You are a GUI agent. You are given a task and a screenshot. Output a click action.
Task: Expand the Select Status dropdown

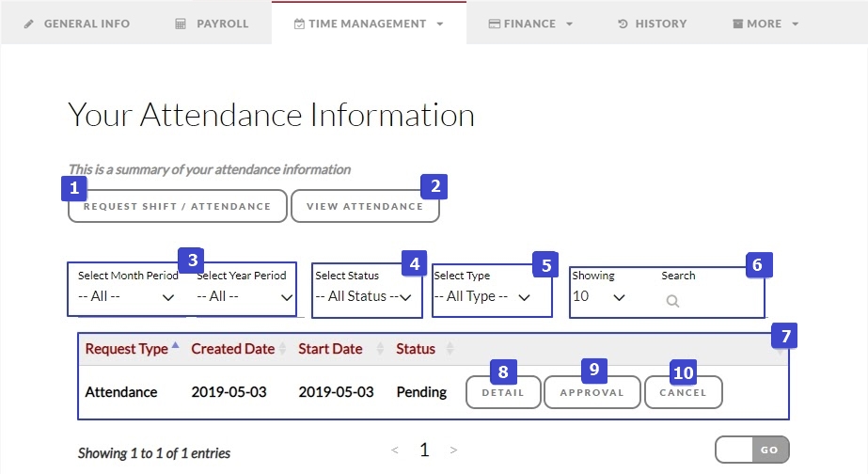363,297
